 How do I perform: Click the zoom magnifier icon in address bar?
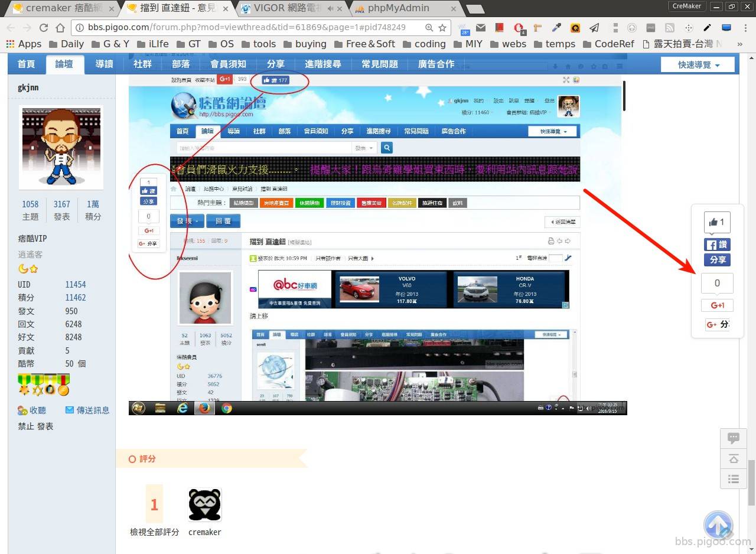pos(429,28)
